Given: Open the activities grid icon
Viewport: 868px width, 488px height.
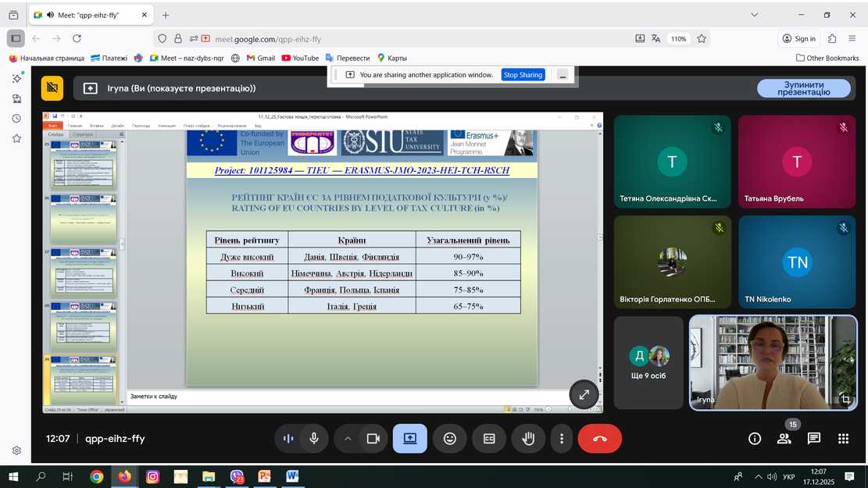Looking at the screenshot, I should tap(843, 439).
